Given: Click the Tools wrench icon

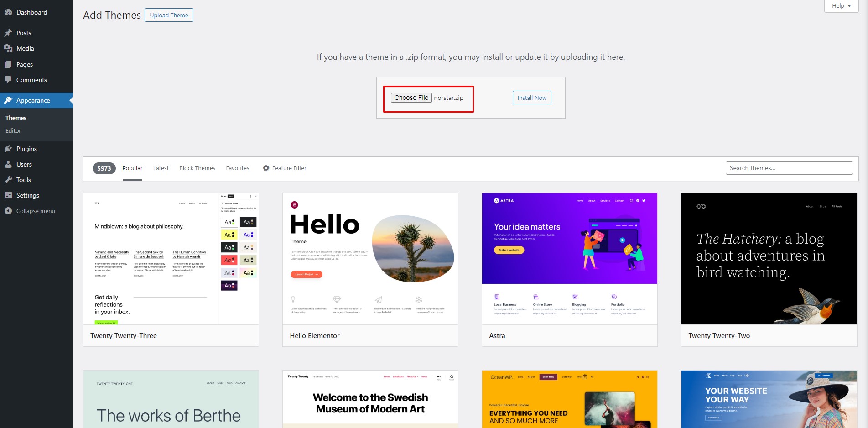Looking at the screenshot, I should coord(8,180).
